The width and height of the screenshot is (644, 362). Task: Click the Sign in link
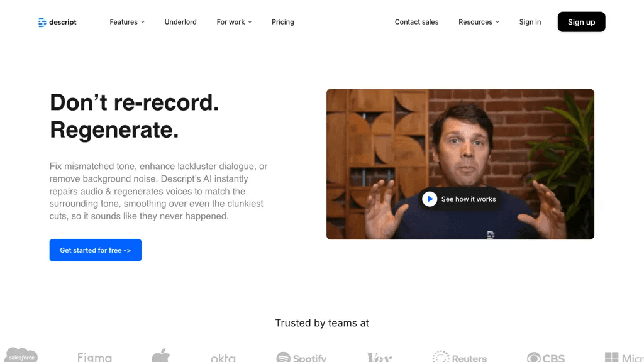click(530, 22)
